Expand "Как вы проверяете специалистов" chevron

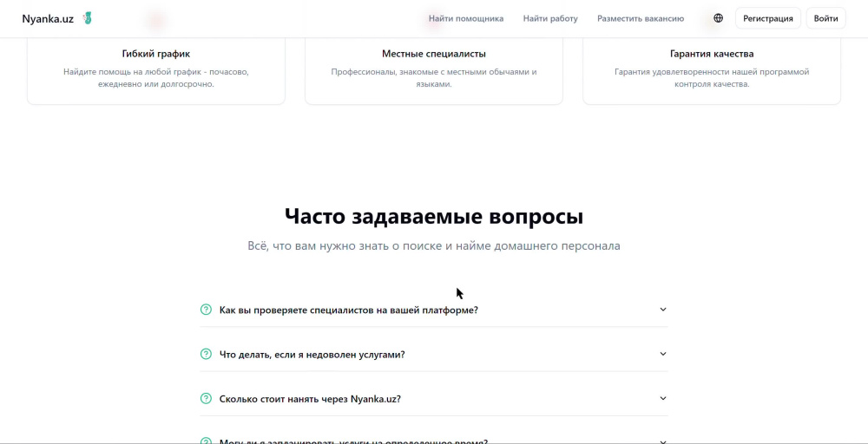coord(663,310)
